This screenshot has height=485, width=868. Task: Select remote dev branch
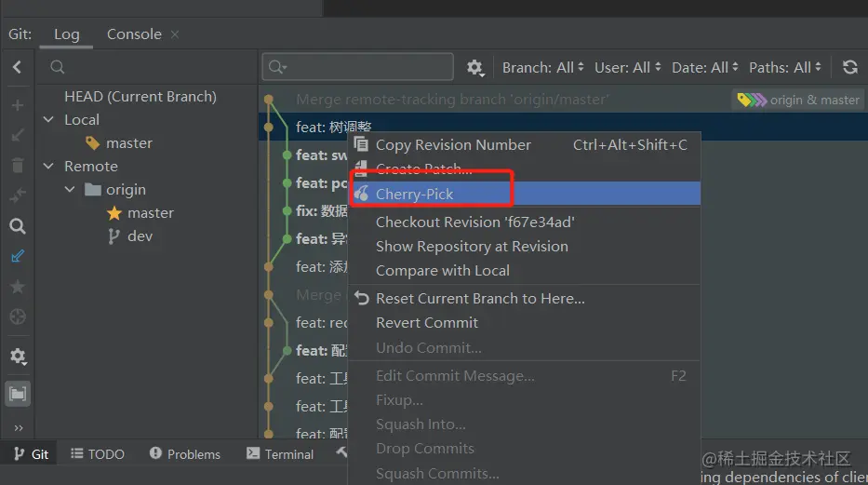(x=140, y=236)
